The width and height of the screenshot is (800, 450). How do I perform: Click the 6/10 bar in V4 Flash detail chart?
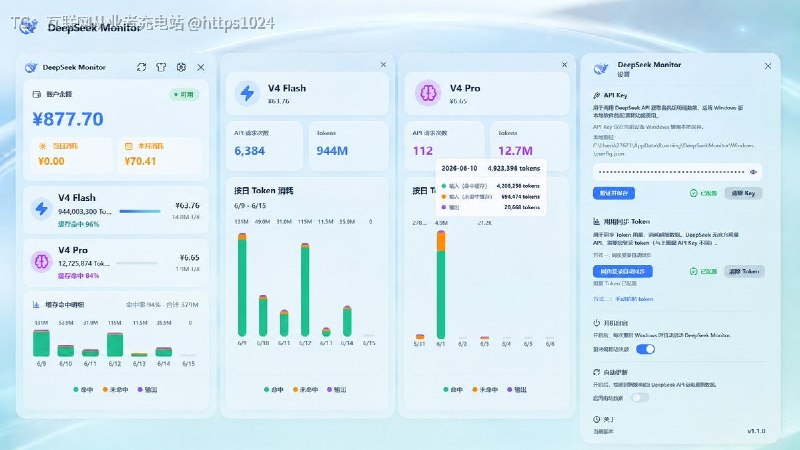[263, 315]
